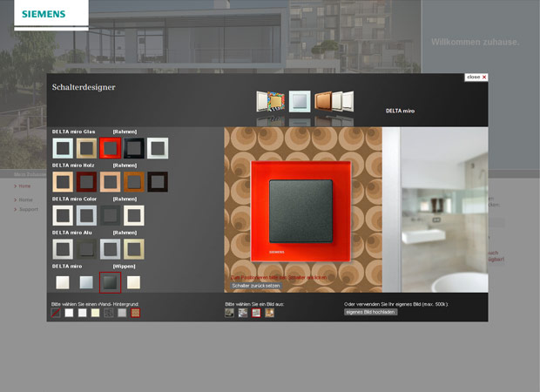Viewport: 540px width, 392px height.
Task: Pick the white DELTA miro Color frame
Action: (x=63, y=216)
